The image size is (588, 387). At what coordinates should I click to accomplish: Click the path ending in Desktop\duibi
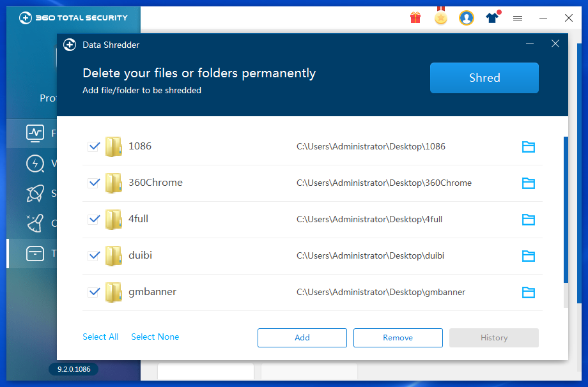pos(371,255)
